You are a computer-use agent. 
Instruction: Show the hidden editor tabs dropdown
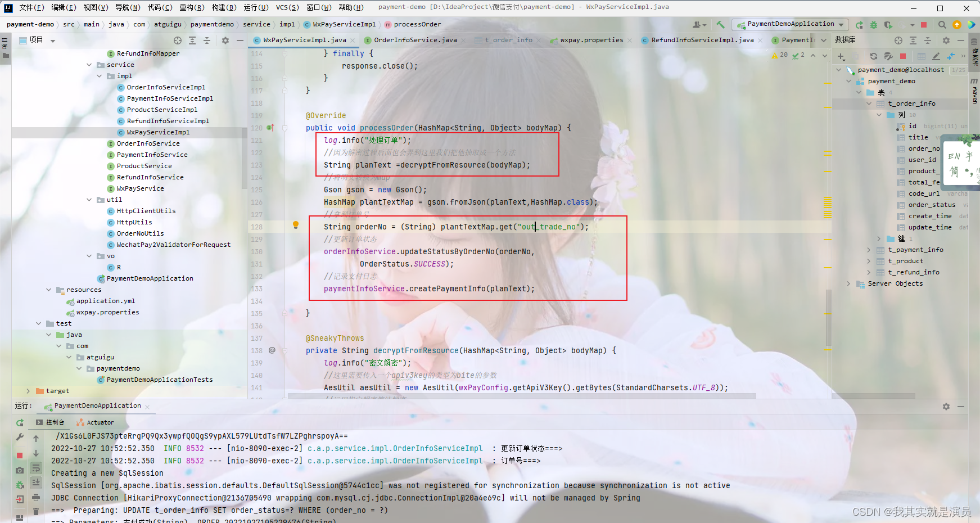coord(824,40)
